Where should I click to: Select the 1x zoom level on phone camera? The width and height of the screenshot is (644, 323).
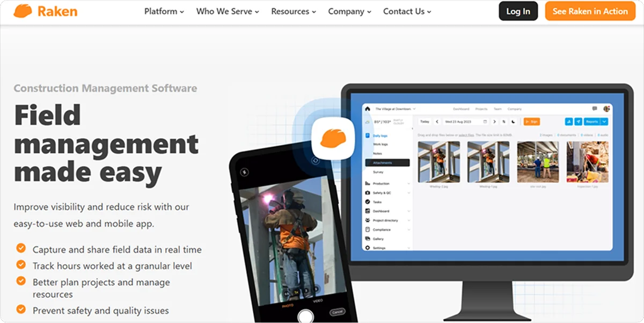point(296,292)
